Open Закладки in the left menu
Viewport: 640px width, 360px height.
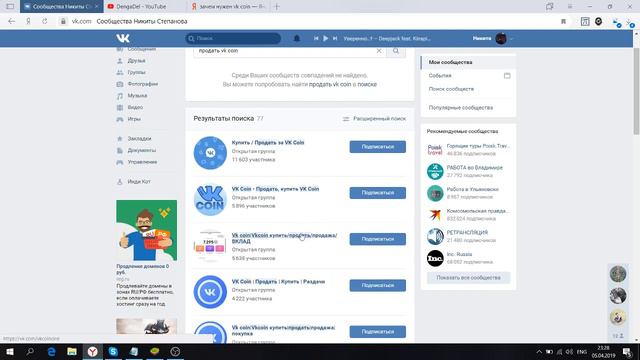pos(139,139)
